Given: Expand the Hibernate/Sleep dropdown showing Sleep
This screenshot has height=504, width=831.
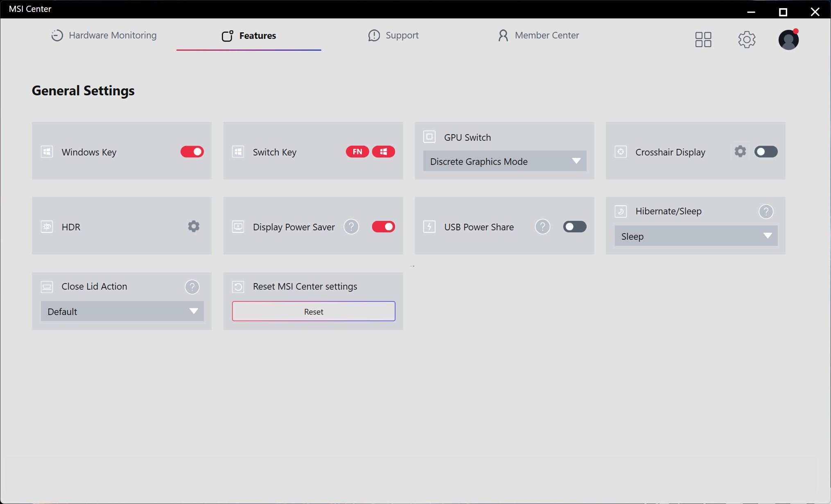Looking at the screenshot, I should coord(696,236).
